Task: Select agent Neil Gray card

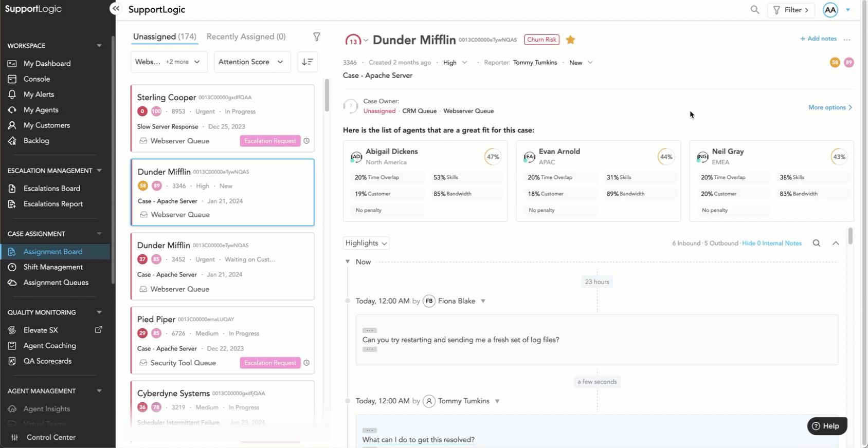Action: tap(771, 181)
